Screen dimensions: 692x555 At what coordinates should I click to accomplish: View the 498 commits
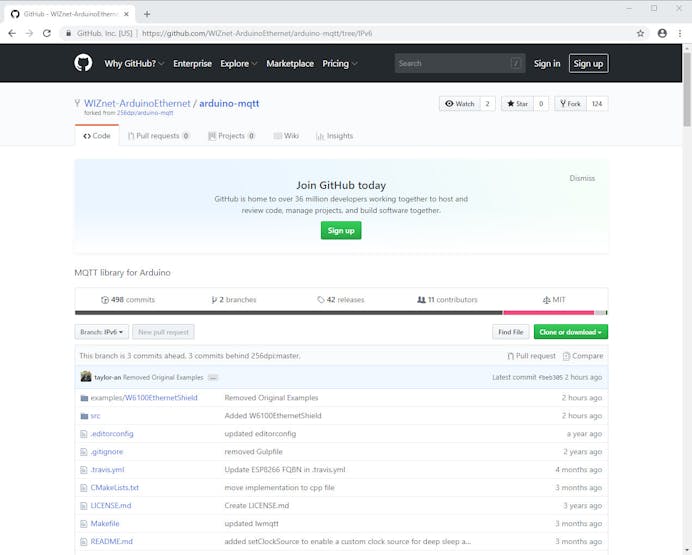128,300
